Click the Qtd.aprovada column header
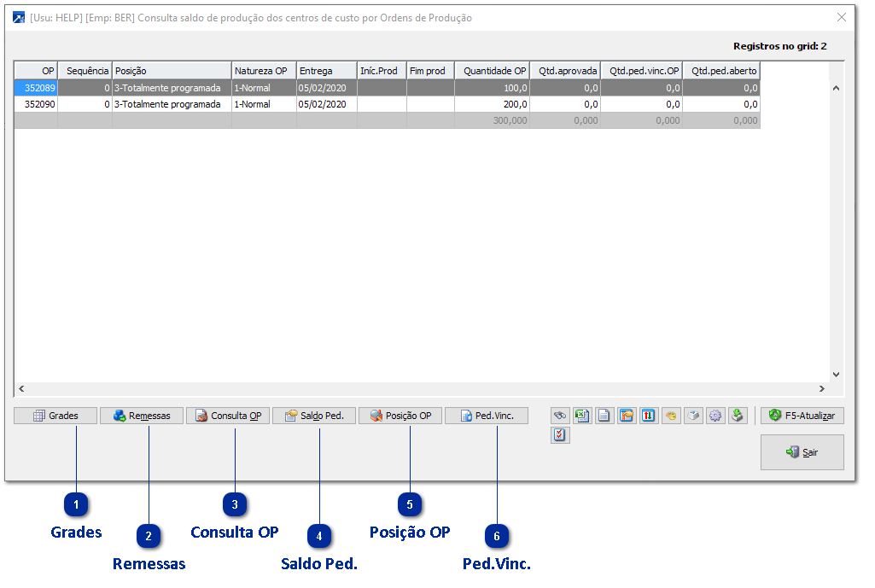 [565, 71]
